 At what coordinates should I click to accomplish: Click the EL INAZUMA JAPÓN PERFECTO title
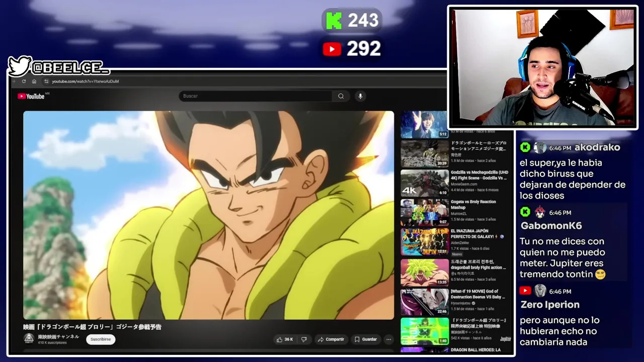(x=477, y=234)
